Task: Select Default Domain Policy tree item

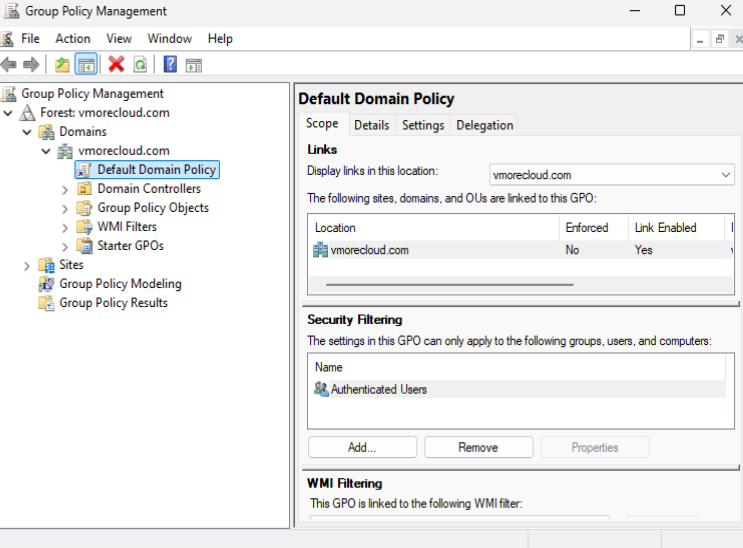Action: point(147,170)
